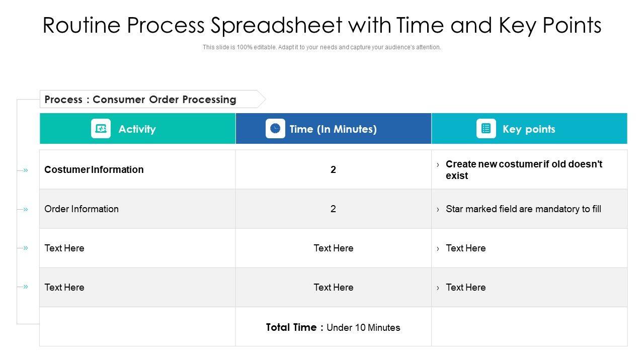This screenshot has height=362, width=644.
Task: Select the Order Information cell
Action: pos(82,209)
